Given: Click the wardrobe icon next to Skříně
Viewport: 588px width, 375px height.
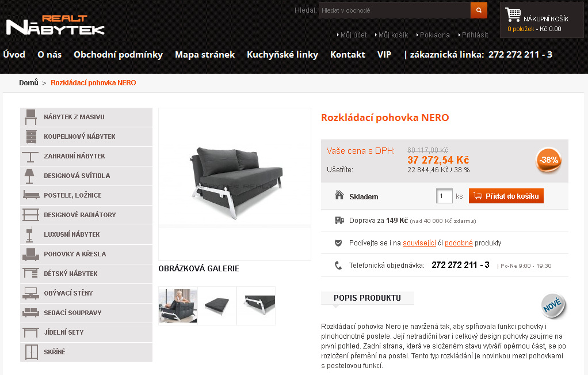Looking at the screenshot, I should [32, 352].
